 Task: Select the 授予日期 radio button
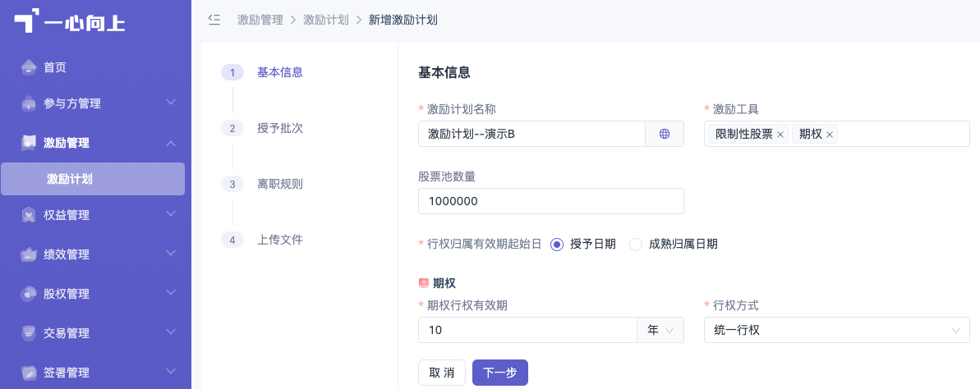[557, 244]
